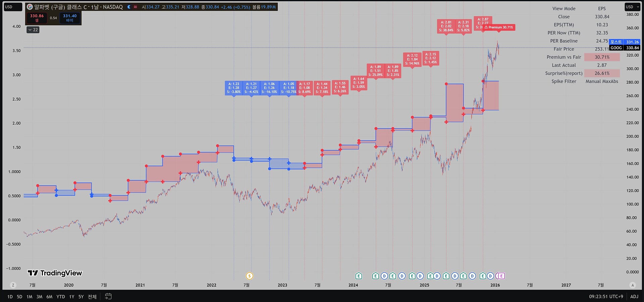This screenshot has height=302, width=644.
Task: Click the symbol title 알파벳 (구글) 클래스 C
Action: click(60, 7)
